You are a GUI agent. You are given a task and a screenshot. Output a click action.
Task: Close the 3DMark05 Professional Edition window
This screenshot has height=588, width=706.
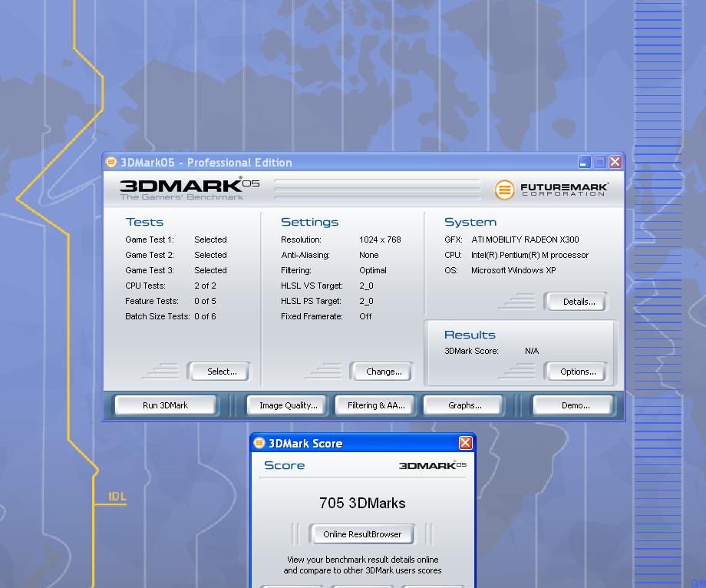615,162
